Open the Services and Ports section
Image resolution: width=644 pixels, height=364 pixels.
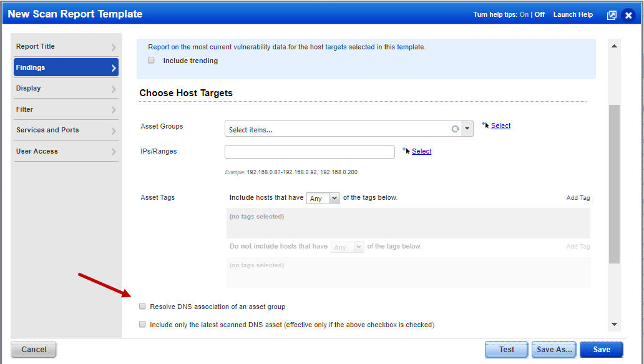[66, 130]
